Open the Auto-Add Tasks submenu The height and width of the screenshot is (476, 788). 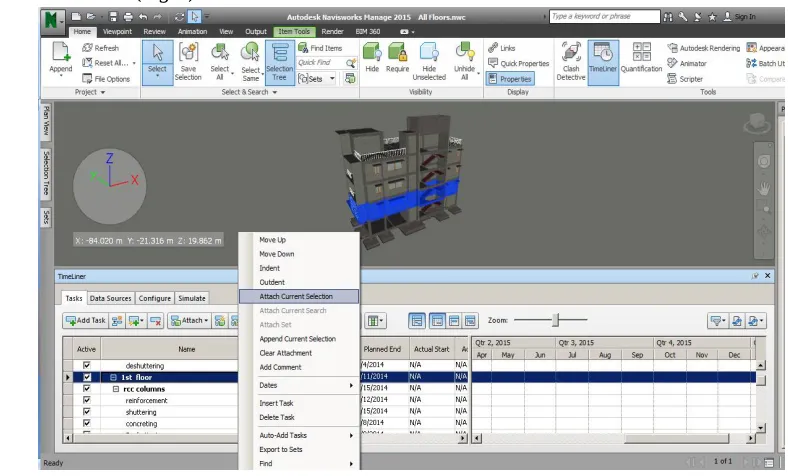(x=300, y=435)
